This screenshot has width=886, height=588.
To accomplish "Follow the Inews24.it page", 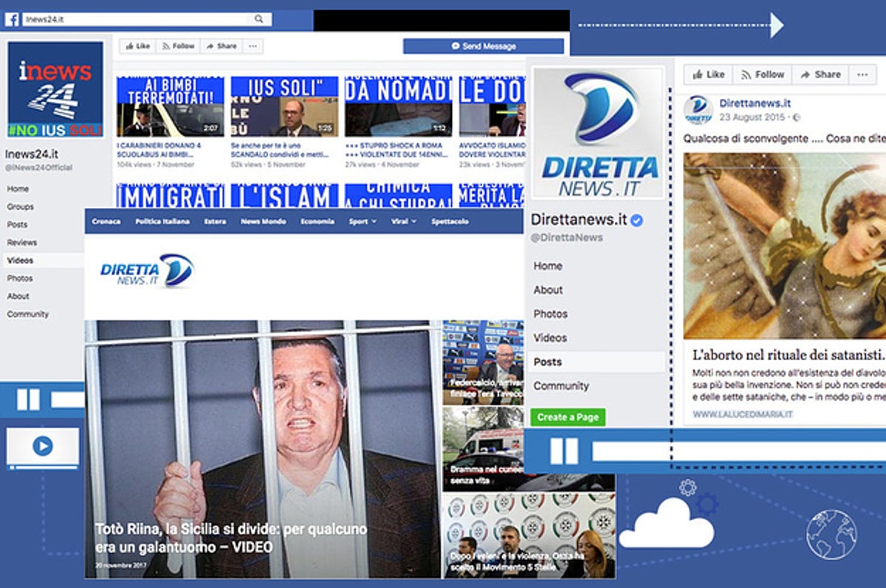I will click(177, 46).
